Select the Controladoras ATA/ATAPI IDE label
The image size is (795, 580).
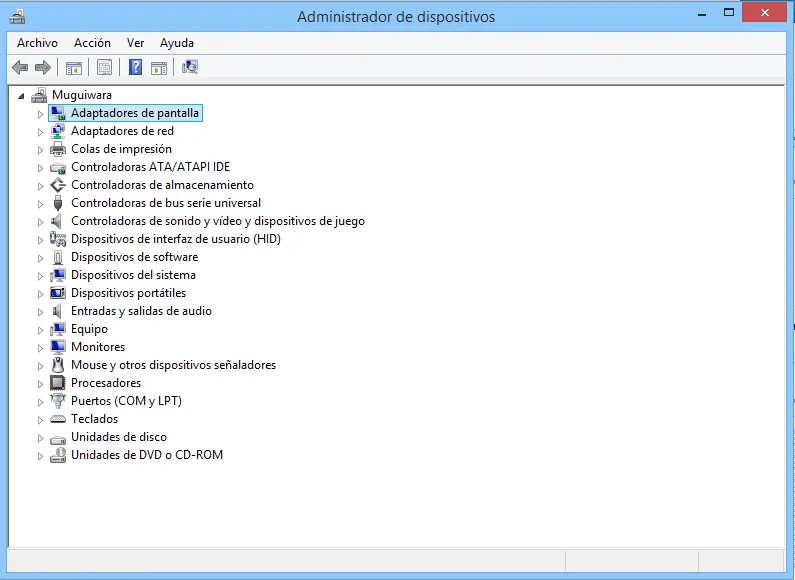151,167
